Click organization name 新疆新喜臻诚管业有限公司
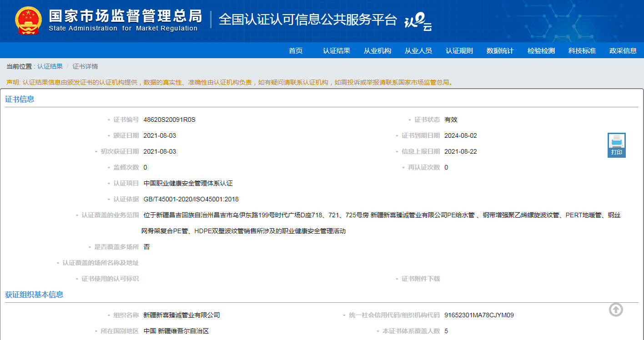 [181, 315]
